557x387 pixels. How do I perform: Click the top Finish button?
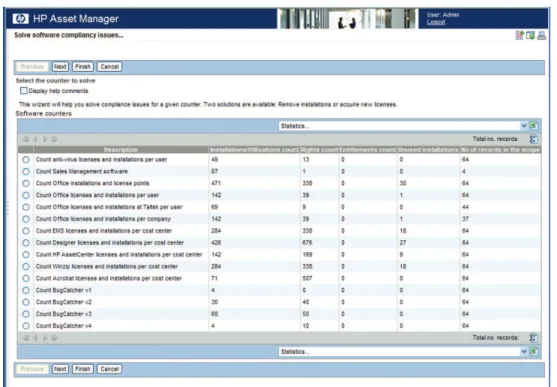[x=82, y=66]
